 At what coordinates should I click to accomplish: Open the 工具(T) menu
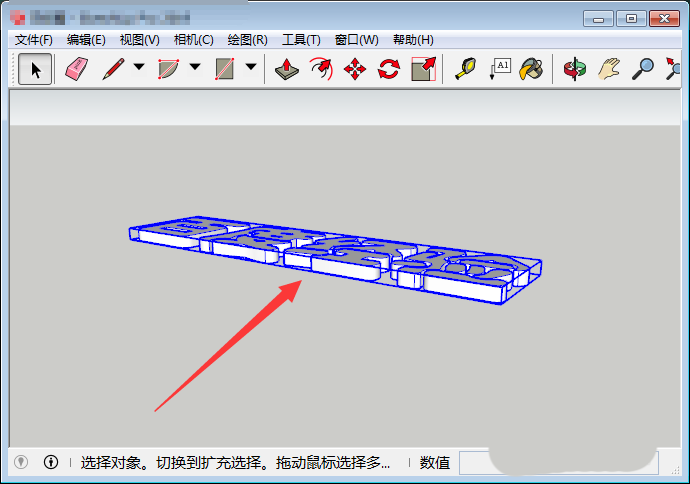301,40
